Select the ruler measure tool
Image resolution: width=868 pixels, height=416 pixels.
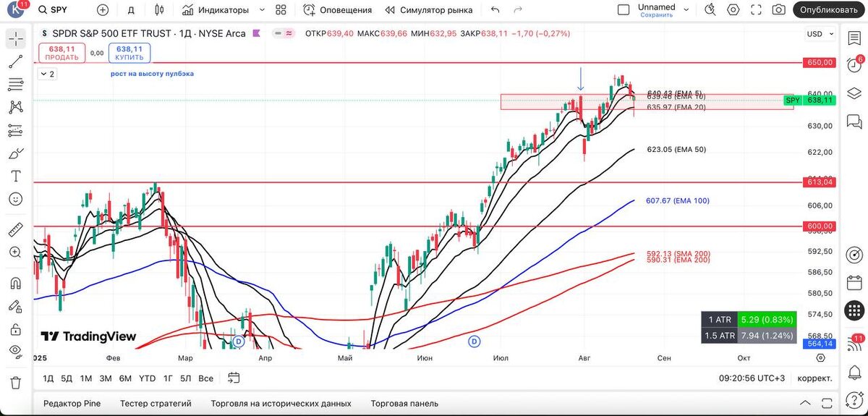tap(15, 229)
